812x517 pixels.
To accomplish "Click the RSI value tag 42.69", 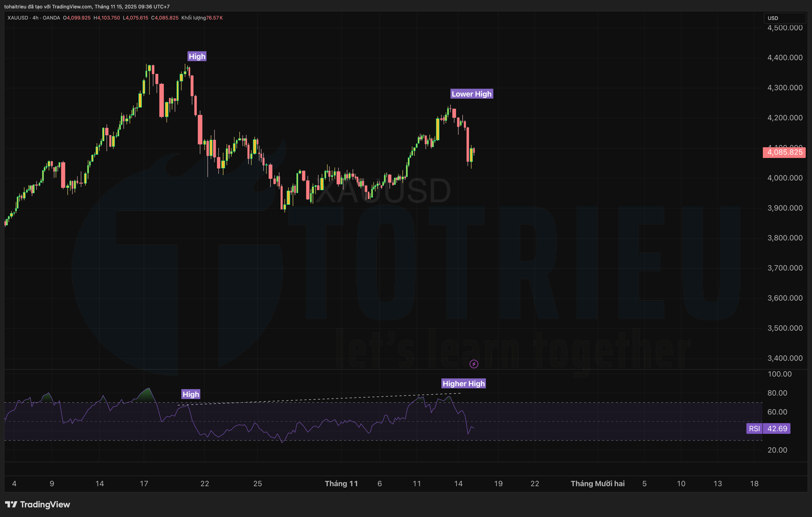I will (777, 429).
